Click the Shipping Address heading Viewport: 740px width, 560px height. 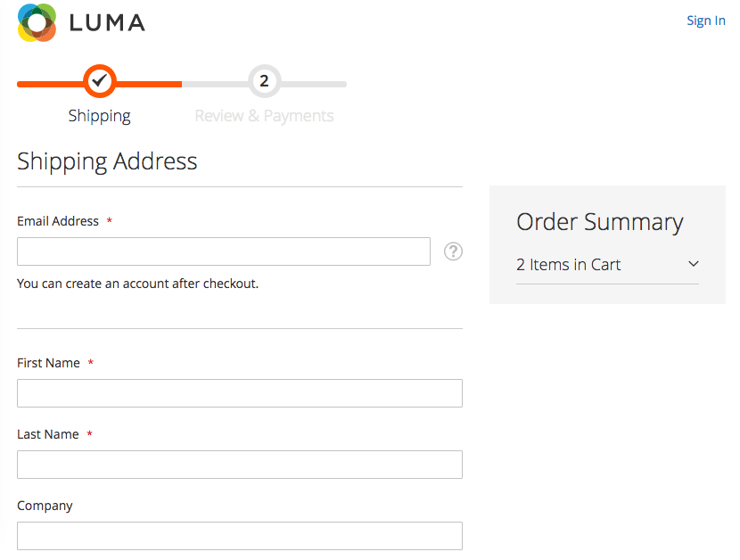(x=107, y=161)
